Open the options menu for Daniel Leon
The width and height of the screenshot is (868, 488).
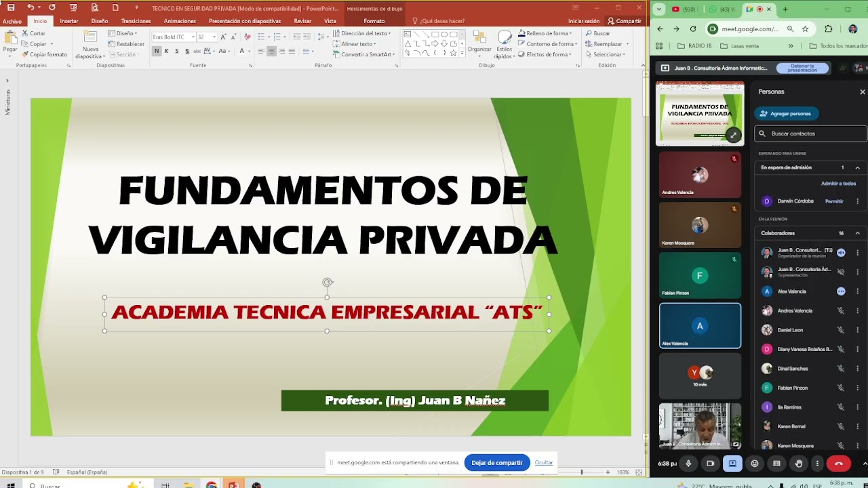click(x=857, y=330)
